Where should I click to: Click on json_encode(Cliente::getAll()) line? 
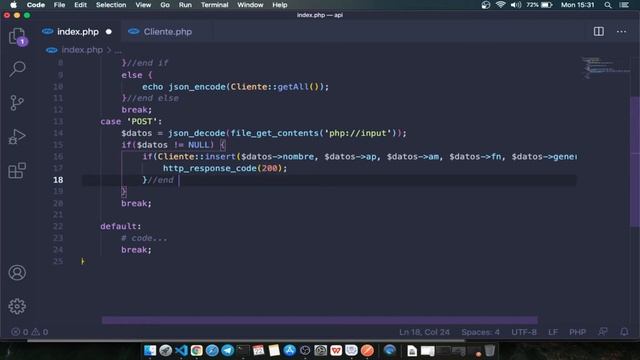click(x=235, y=87)
